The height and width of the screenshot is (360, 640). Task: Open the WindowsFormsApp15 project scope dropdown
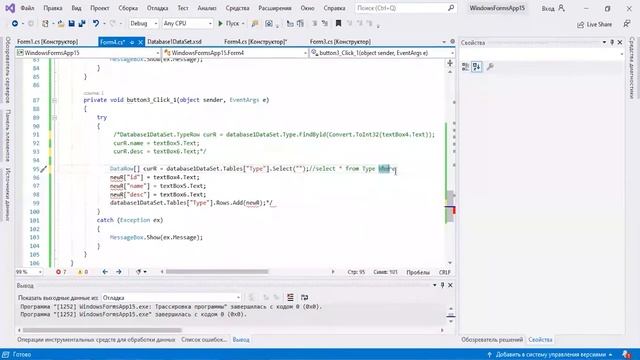click(x=88, y=53)
